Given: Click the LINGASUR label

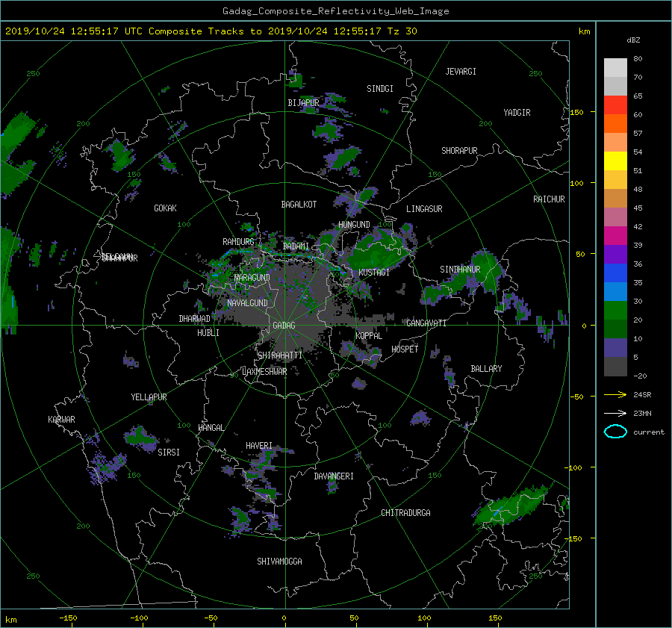Looking at the screenshot, I should pyautogui.click(x=424, y=209).
